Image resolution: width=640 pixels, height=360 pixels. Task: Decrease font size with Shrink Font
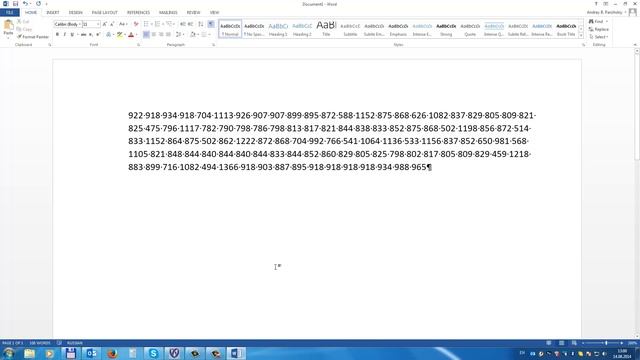(112, 24)
